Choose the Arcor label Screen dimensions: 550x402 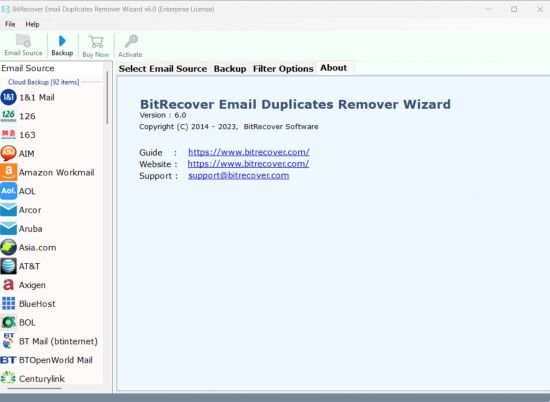tap(30, 210)
